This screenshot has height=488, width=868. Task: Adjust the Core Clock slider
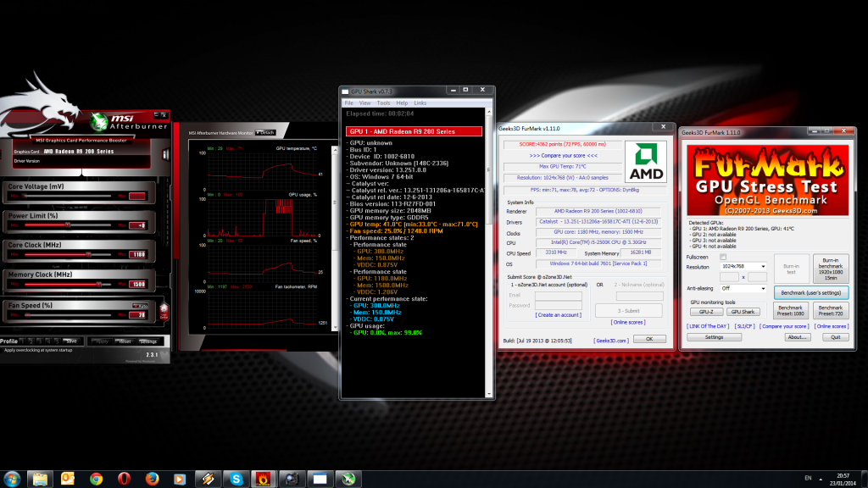[68, 254]
